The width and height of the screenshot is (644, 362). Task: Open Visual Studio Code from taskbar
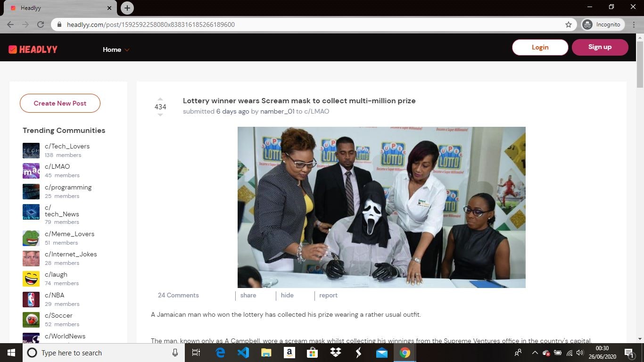coord(243,353)
